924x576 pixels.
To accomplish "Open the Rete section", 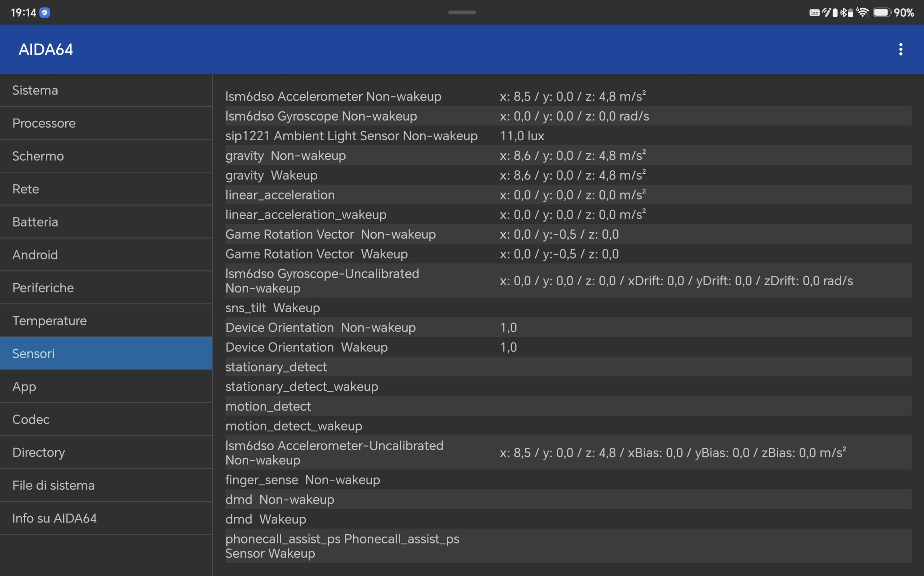I will tap(106, 189).
